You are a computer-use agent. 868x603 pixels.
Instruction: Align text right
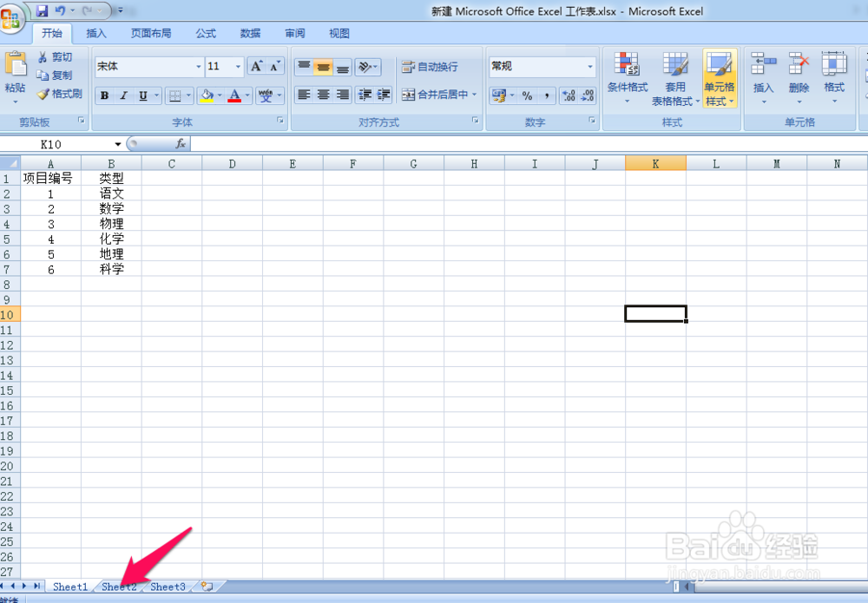pyautogui.click(x=343, y=95)
